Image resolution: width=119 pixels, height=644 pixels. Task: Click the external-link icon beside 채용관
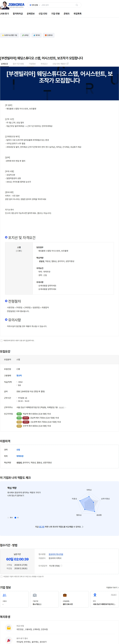pyautogui.click(x=67, y=64)
